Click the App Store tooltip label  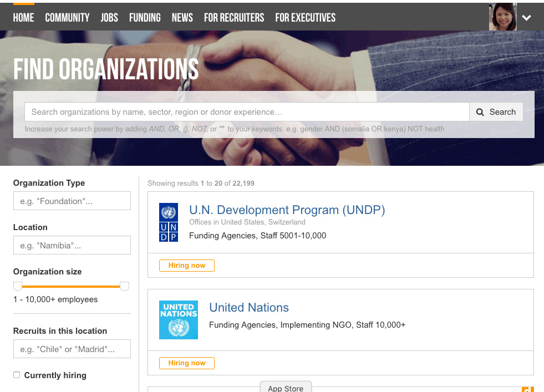286,388
